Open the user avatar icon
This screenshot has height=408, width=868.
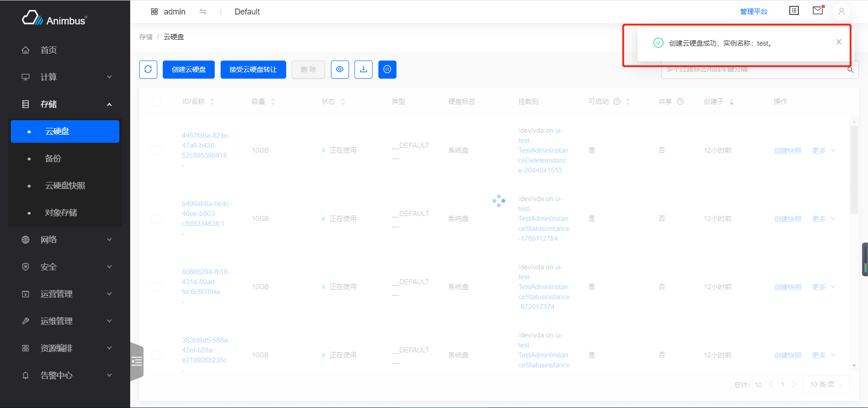841,12
